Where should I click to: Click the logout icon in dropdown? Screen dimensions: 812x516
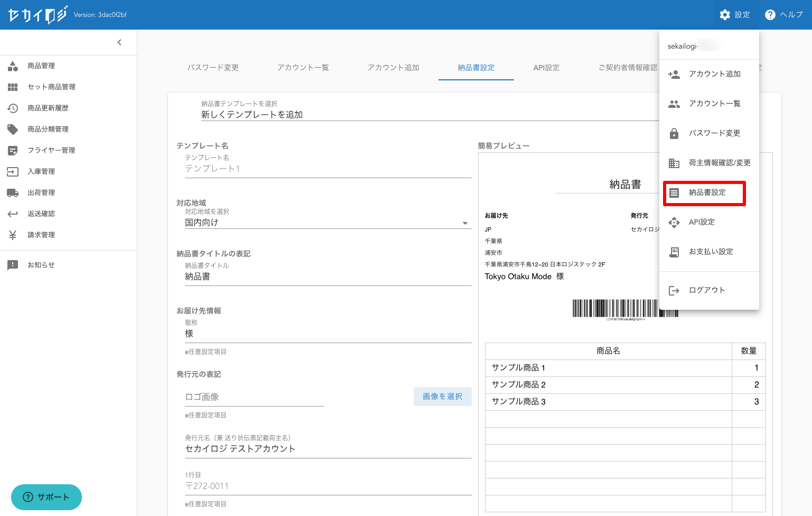pyautogui.click(x=674, y=290)
